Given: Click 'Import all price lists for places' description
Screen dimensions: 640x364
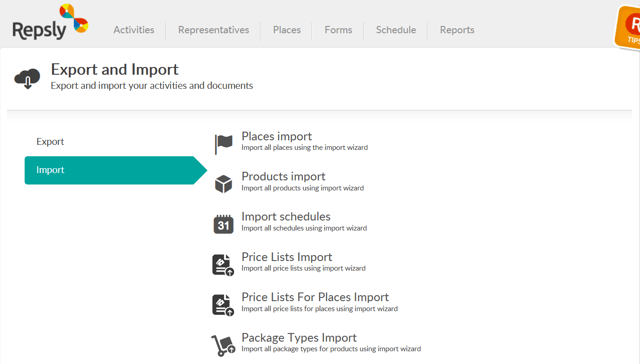Looking at the screenshot, I should tap(320, 309).
